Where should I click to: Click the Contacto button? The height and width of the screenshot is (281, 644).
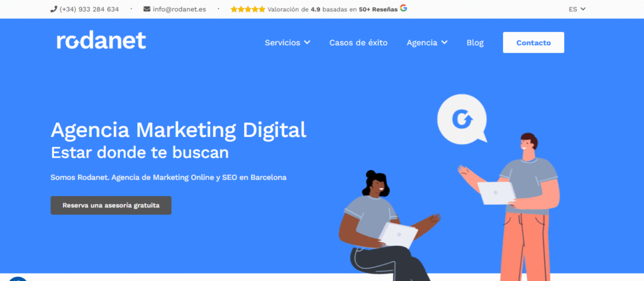533,42
